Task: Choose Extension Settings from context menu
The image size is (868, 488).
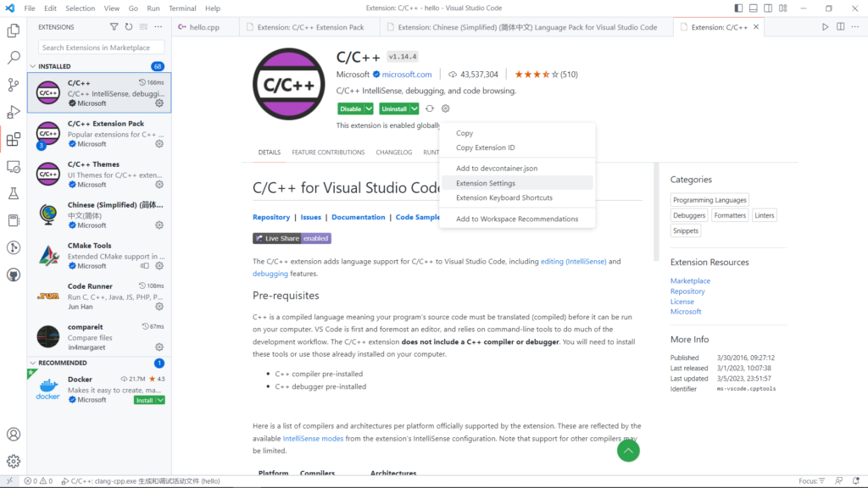Action: click(486, 183)
